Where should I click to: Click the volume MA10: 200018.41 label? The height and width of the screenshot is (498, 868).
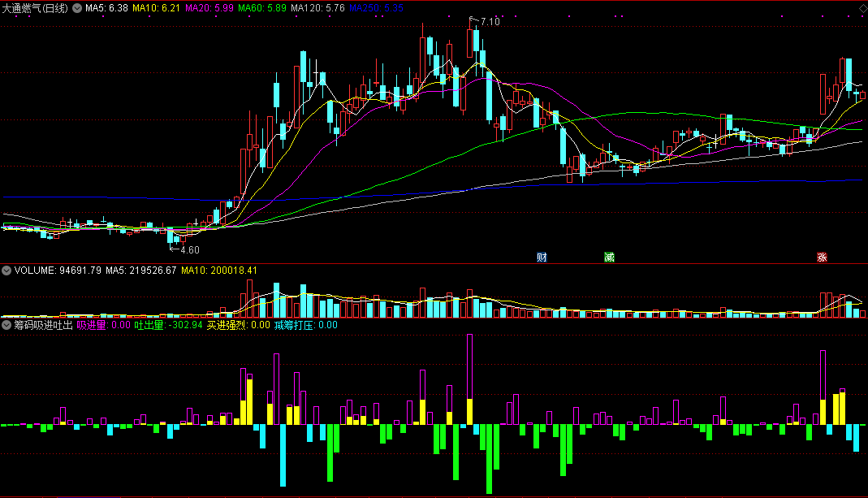coord(218,271)
